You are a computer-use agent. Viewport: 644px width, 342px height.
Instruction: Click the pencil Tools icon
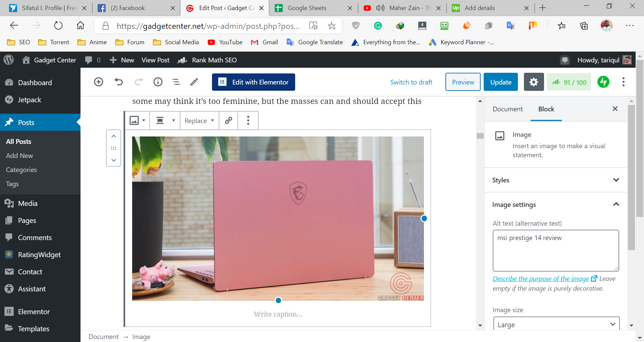(194, 82)
